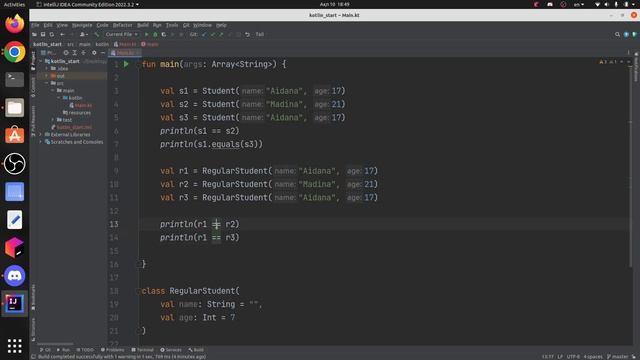Open the TODO tool window
Screen dimensions: 640x360
click(85, 350)
